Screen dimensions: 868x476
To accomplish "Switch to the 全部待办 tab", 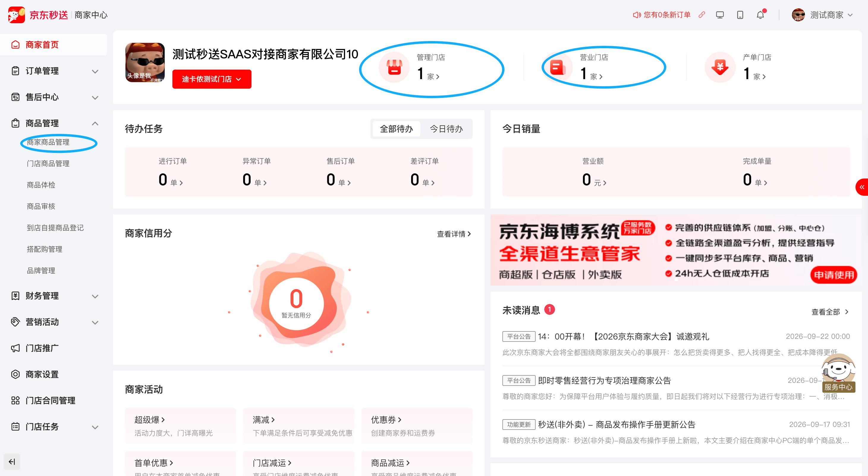I will pos(396,129).
